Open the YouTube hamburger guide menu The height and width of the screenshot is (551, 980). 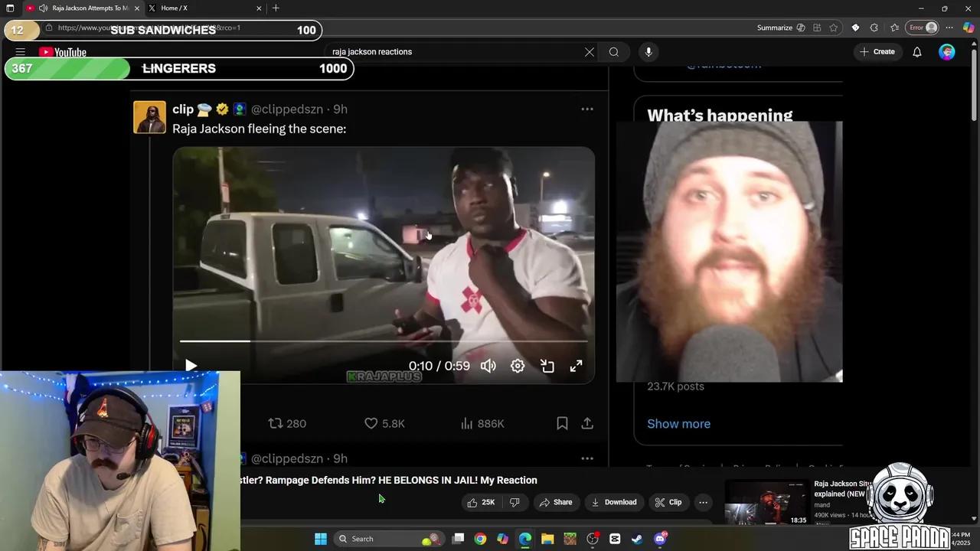21,52
